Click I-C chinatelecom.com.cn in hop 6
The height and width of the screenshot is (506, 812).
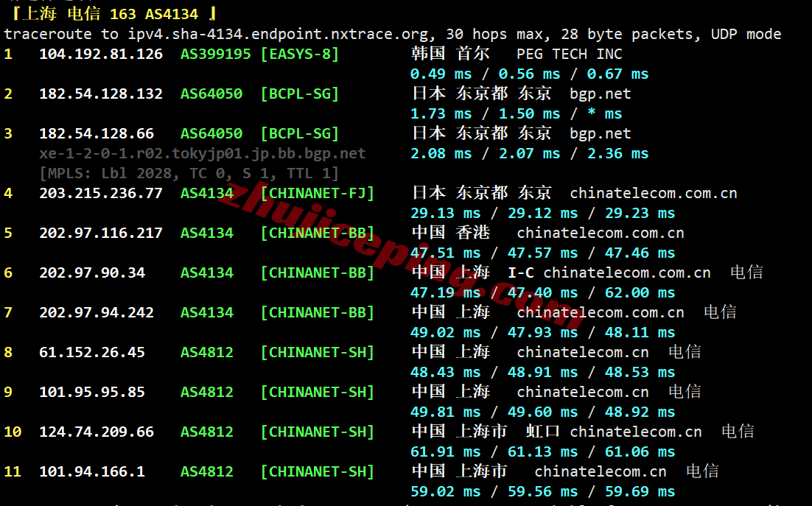click(x=609, y=273)
